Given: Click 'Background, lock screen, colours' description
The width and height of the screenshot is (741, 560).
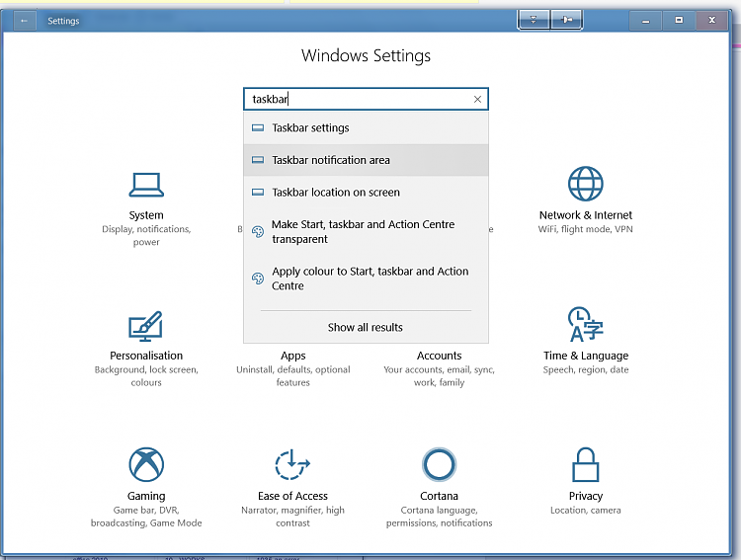Looking at the screenshot, I should pyautogui.click(x=146, y=375).
